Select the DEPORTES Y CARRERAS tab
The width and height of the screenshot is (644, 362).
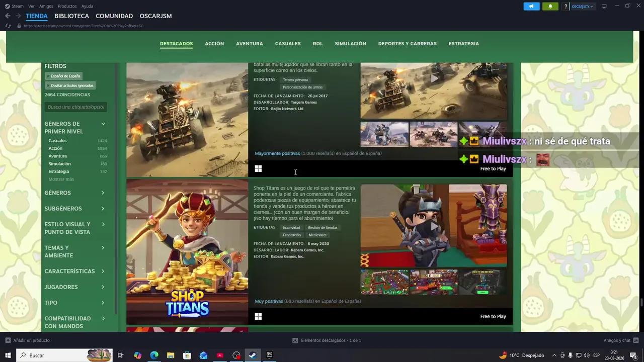[x=408, y=44]
